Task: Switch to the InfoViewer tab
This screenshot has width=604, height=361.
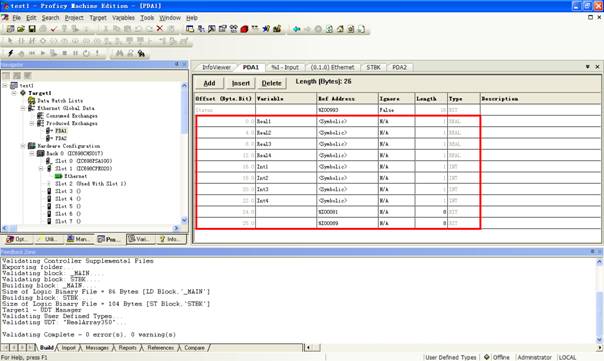Action: 216,67
